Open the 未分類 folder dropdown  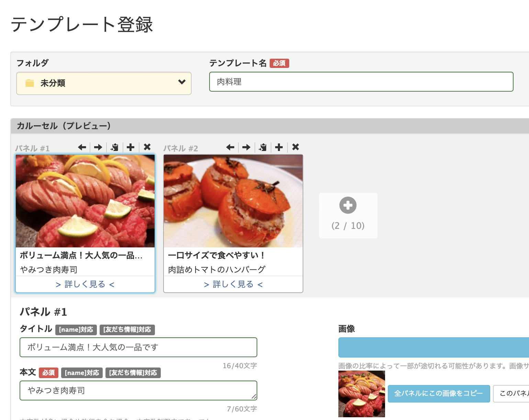pos(104,83)
